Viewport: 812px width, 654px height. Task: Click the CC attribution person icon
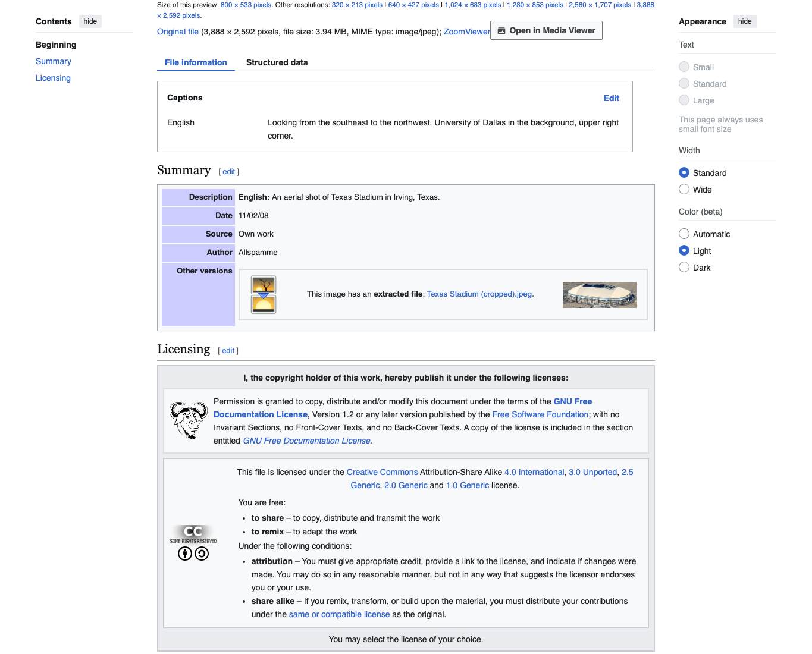[x=185, y=554]
